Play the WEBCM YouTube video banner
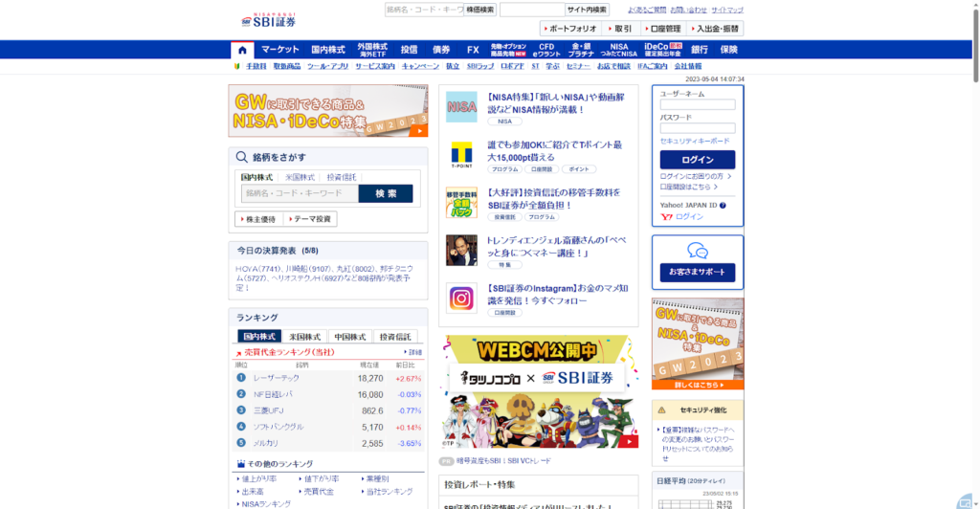 tap(539, 392)
